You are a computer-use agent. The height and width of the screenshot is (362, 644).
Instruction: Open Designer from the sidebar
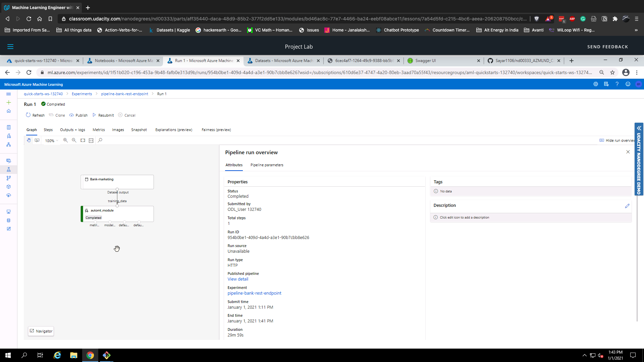9,144
